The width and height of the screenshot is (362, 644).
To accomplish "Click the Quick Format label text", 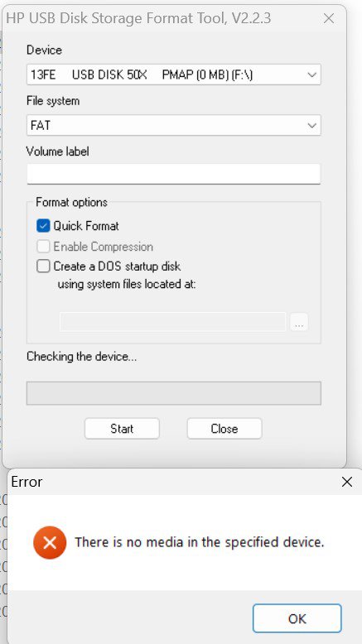I will pos(86,226).
